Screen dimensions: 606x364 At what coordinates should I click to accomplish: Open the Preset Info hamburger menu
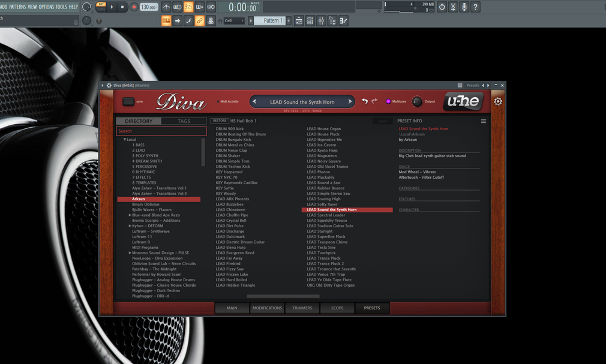[484, 121]
